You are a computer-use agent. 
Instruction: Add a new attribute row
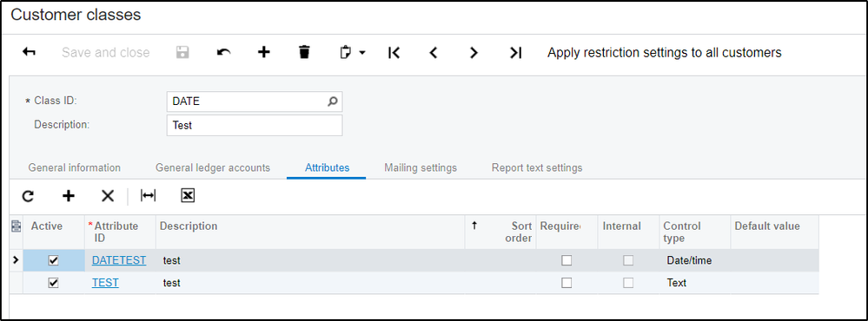pyautogui.click(x=68, y=195)
